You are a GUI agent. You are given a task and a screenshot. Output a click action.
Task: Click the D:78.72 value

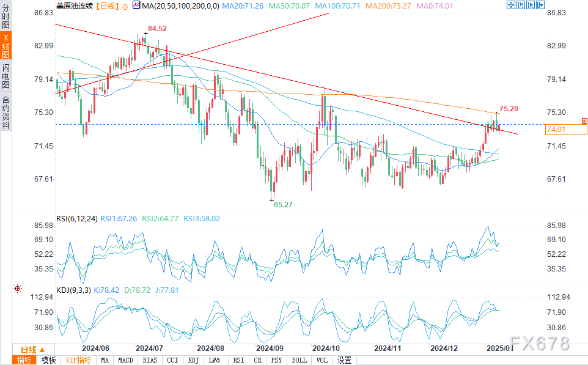coord(137,290)
